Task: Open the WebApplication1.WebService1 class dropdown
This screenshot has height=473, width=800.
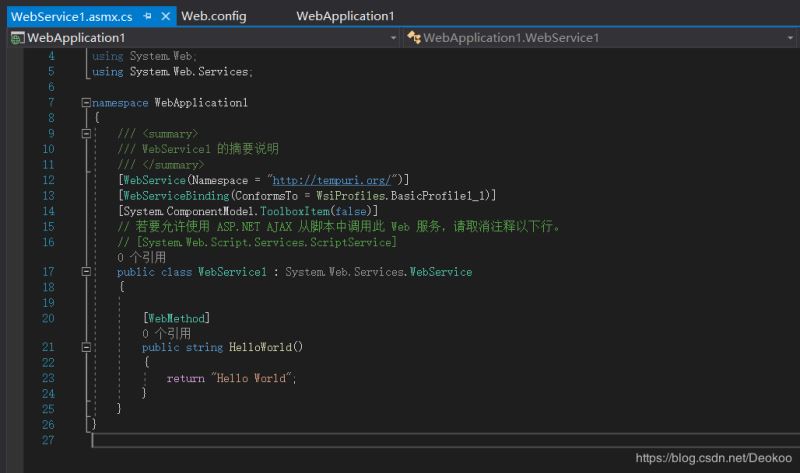Action: point(790,38)
